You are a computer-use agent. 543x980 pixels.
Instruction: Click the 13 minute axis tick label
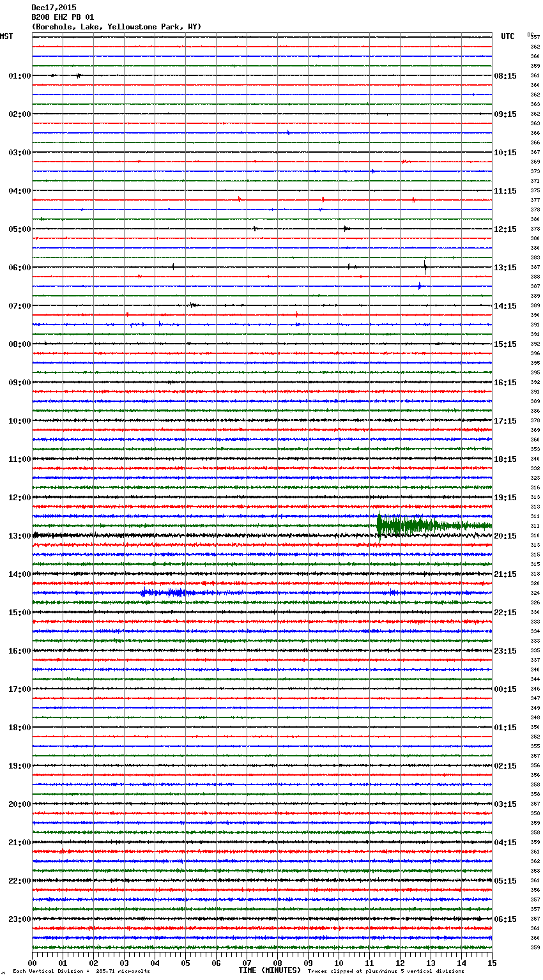(x=431, y=963)
